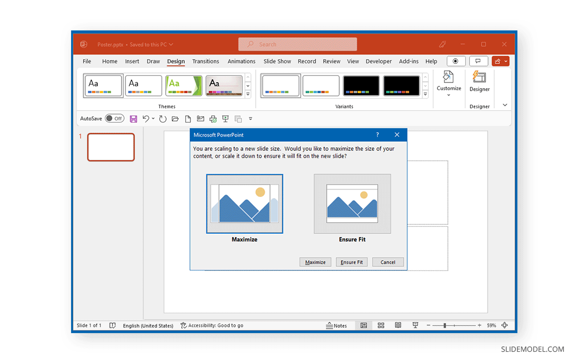Click the pen/Coming Soon icon in title bar

(x=442, y=44)
